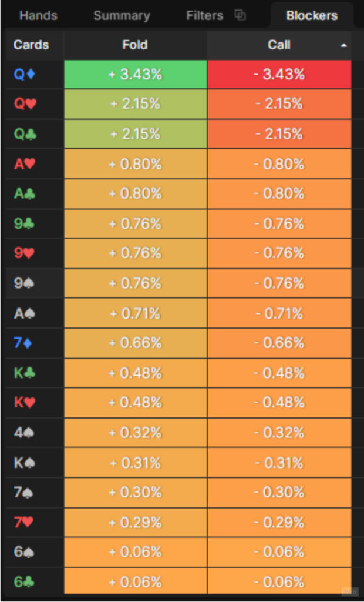This screenshot has height=602, width=364.
Task: Sort by the Call column header
Action: tap(279, 45)
